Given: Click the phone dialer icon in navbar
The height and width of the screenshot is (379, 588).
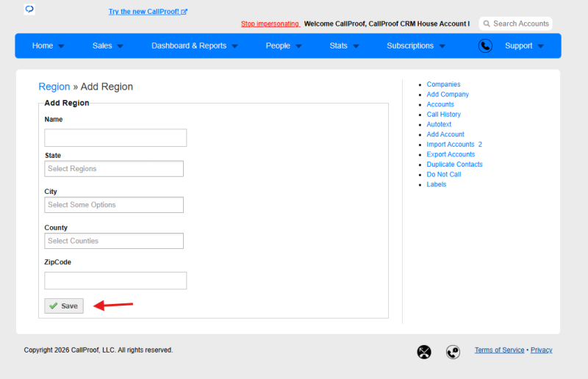Looking at the screenshot, I should [485, 46].
